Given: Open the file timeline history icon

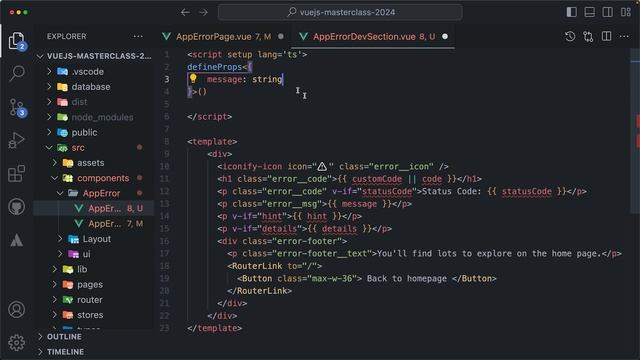Looking at the screenshot, I should click(570, 37).
